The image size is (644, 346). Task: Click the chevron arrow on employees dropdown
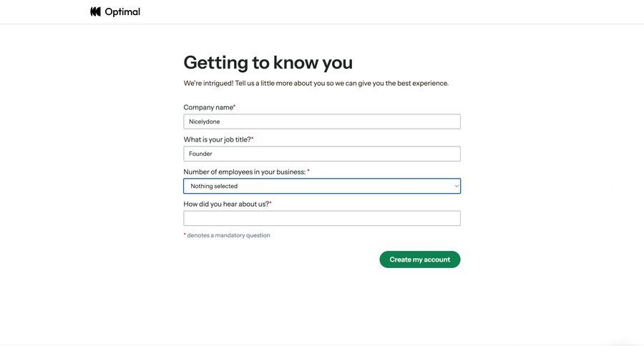457,186
